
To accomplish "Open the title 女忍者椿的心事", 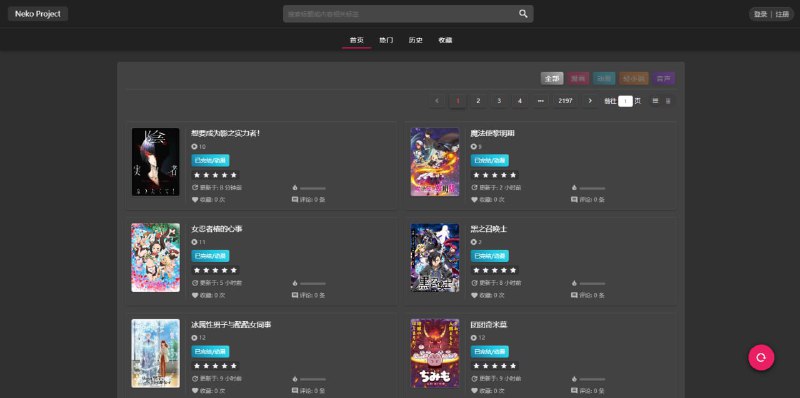I will coord(217,229).
